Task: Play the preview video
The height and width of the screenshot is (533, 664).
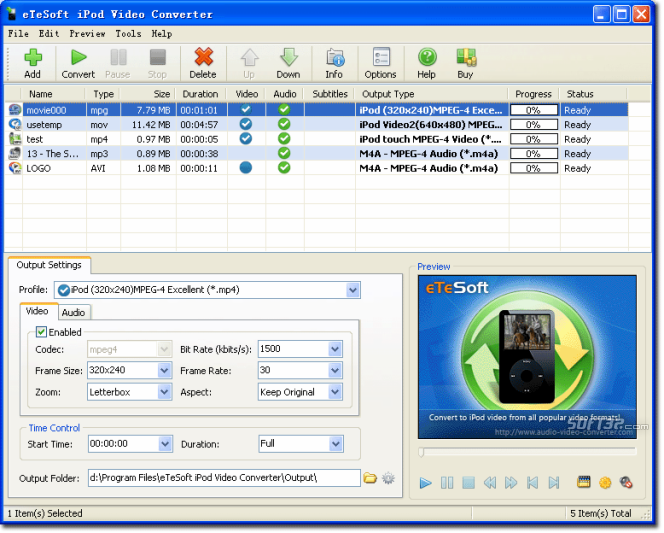Action: pyautogui.click(x=425, y=483)
